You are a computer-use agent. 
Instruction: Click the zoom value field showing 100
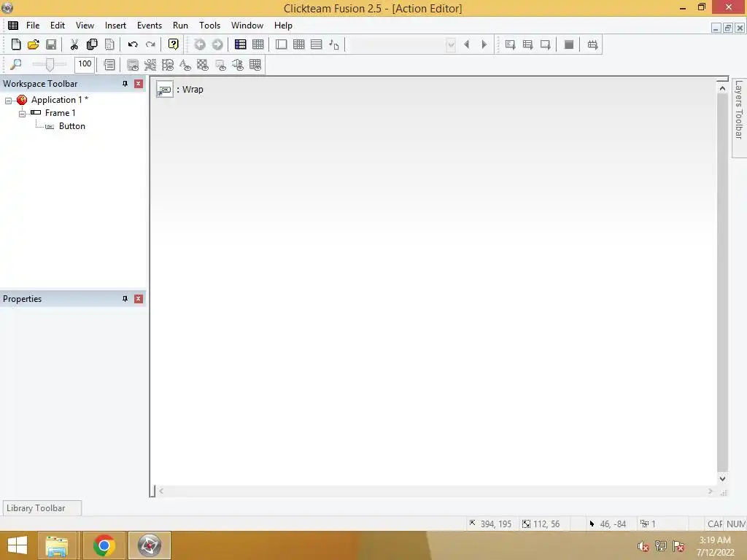[85, 64]
